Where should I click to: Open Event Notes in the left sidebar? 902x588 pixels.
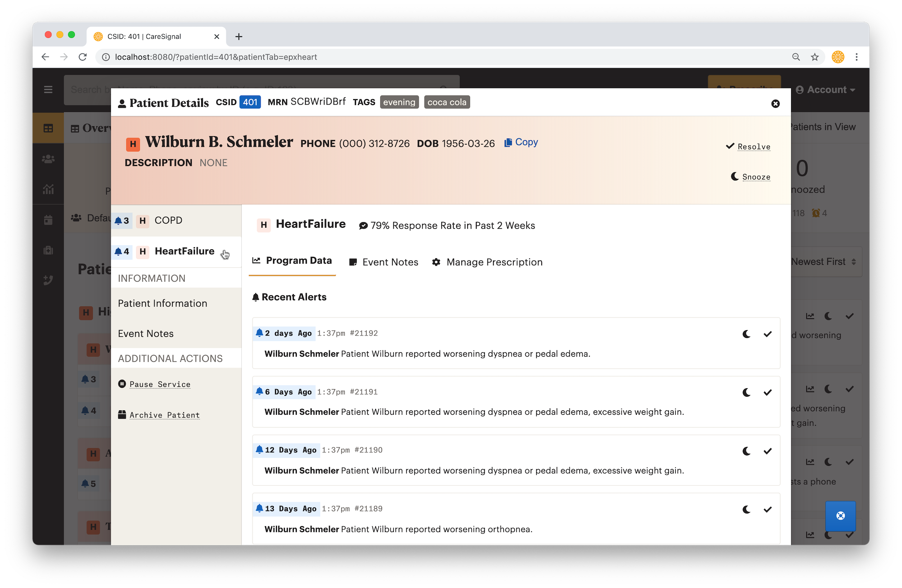146,334
